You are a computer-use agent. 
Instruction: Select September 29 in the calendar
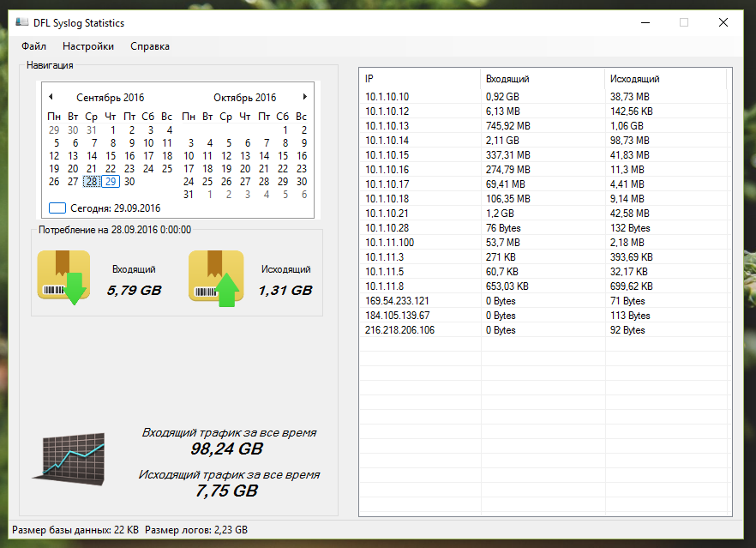tap(111, 182)
